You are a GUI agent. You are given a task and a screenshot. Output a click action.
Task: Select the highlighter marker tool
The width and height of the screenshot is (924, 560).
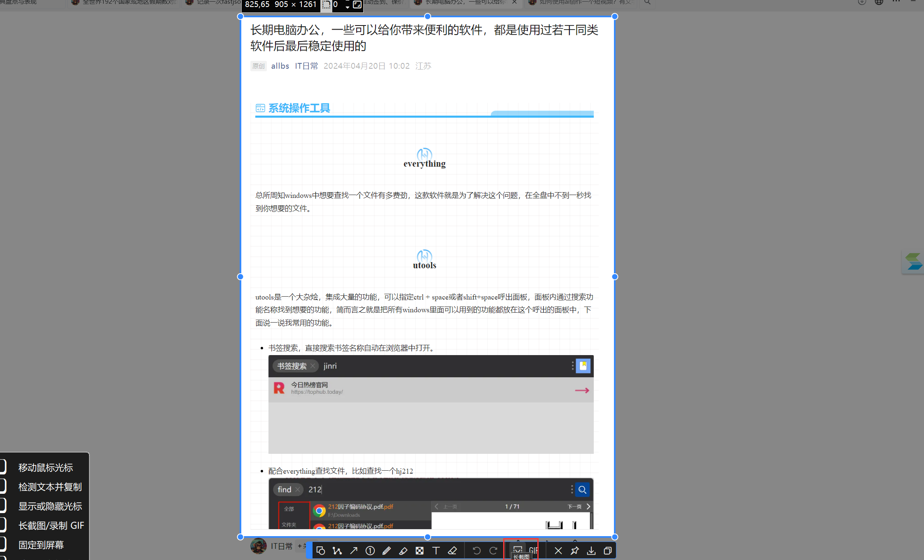(403, 551)
